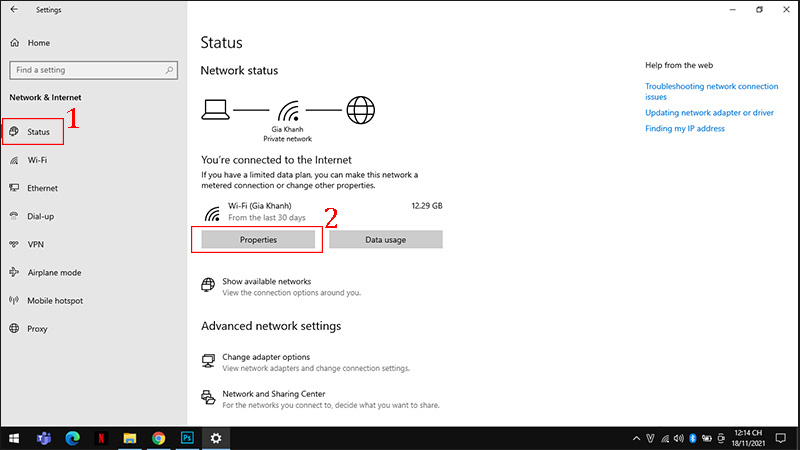This screenshot has height=450, width=800.
Task: Open Airplane mode settings
Action: 54,272
